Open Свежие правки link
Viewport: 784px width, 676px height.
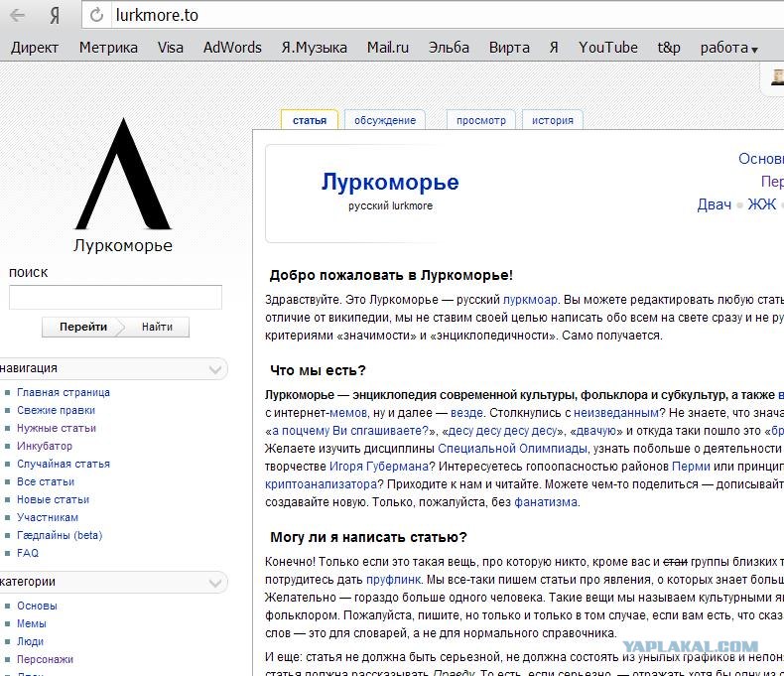pos(56,411)
